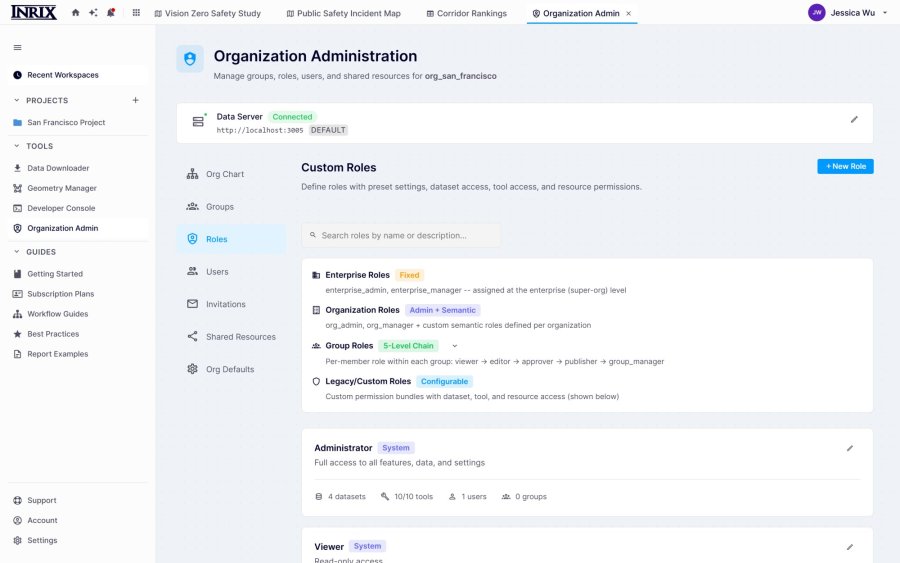This screenshot has height=563, width=900.
Task: Add a new project with plus icon
Action: (x=135, y=100)
